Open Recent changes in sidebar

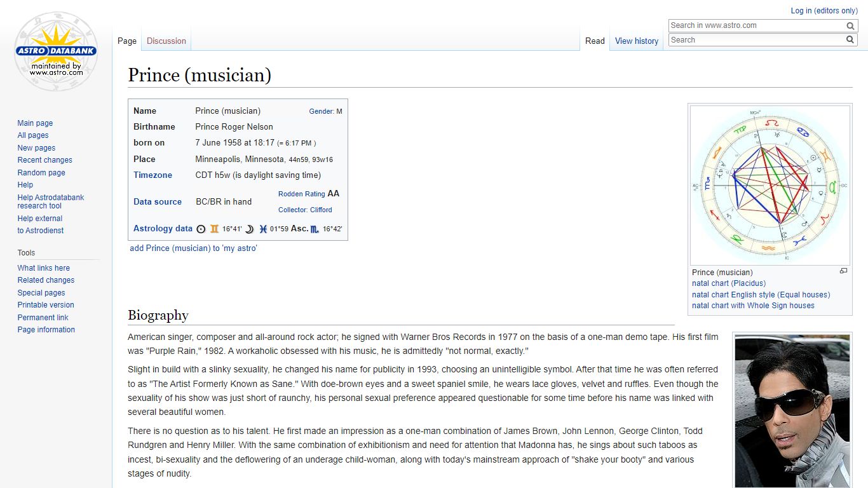[x=44, y=160]
